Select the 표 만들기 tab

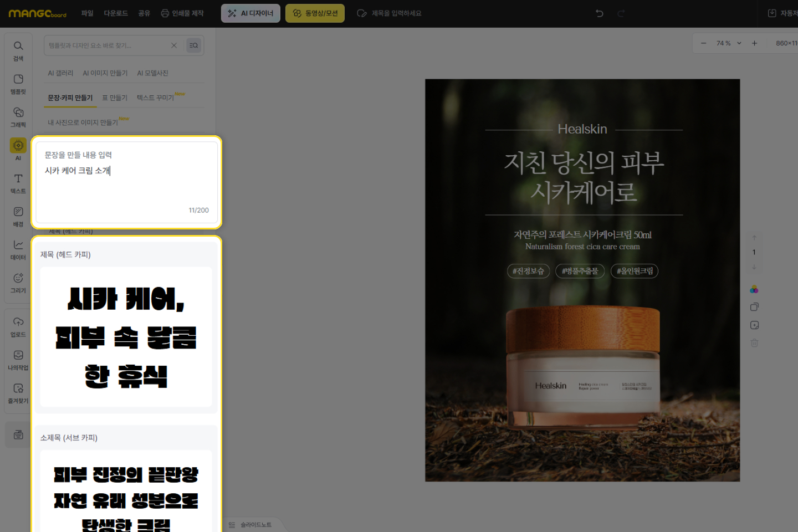(x=115, y=98)
